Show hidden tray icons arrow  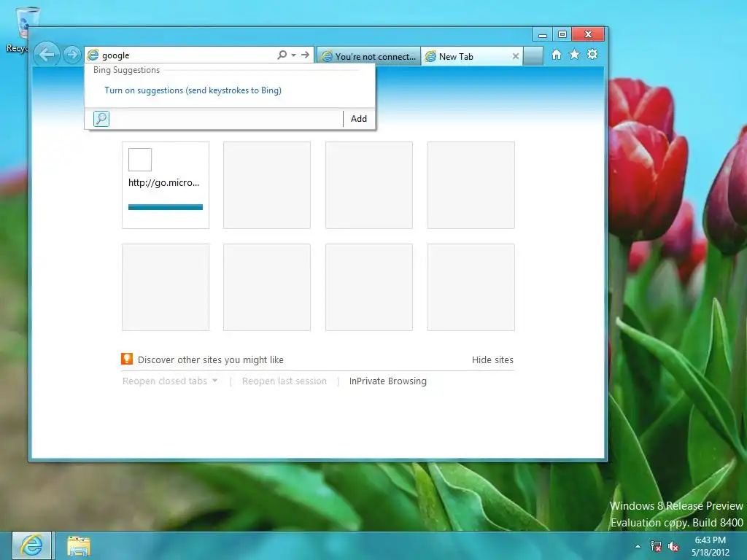click(638, 546)
